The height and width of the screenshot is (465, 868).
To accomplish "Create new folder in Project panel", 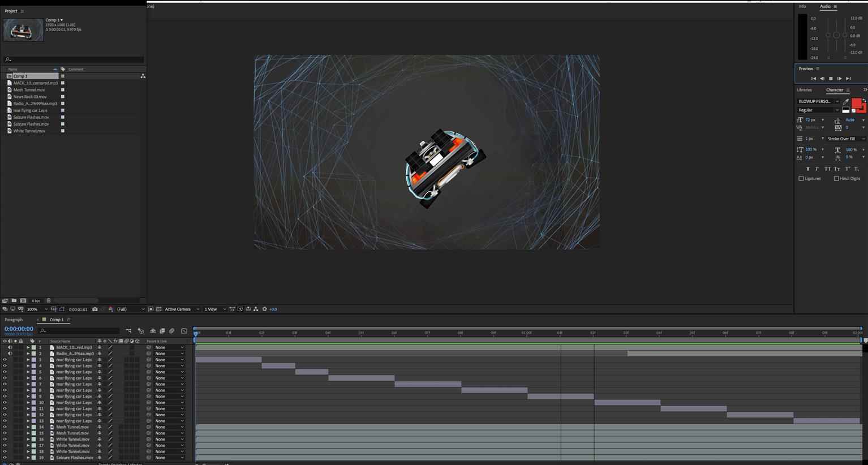I will click(x=14, y=300).
